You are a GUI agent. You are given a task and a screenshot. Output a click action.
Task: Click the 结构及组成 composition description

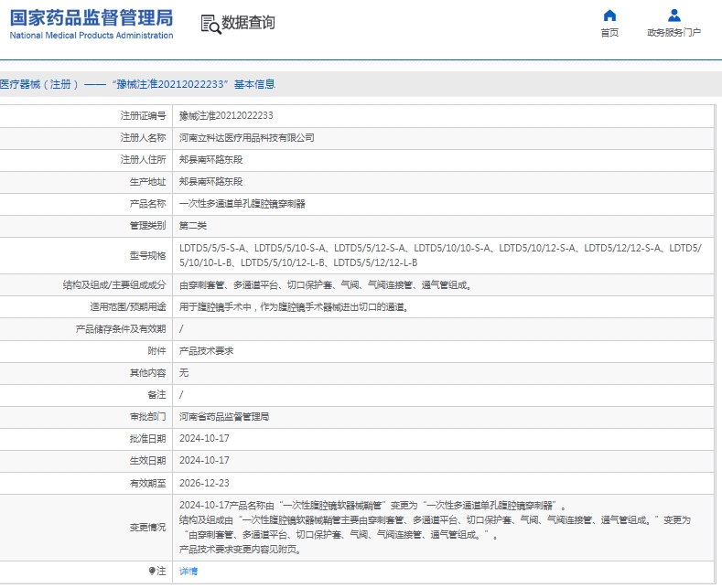pyautogui.click(x=326, y=285)
